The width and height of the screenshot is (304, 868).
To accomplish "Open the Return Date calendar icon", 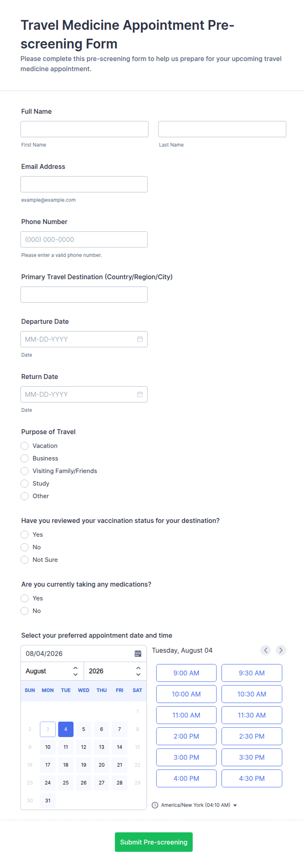I will tap(140, 394).
